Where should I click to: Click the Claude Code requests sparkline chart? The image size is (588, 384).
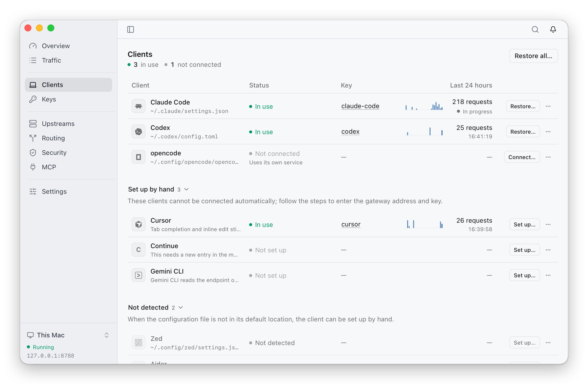click(424, 106)
